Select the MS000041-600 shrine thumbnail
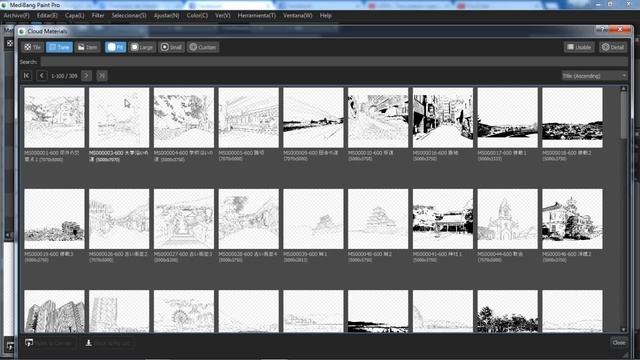Viewport: 640px width, 360px height. [443, 219]
